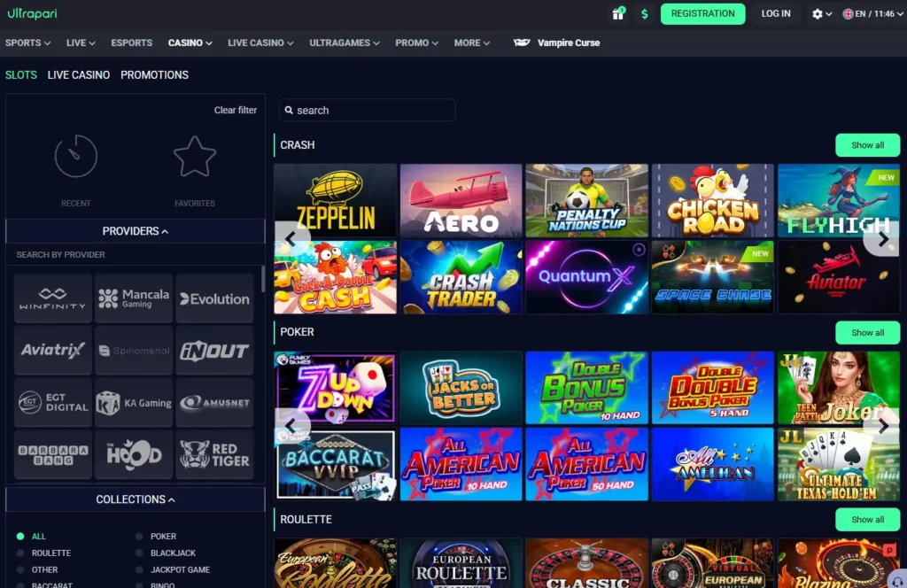Select the ROULETTE collection radio
This screenshot has height=588, width=907.
(20, 553)
